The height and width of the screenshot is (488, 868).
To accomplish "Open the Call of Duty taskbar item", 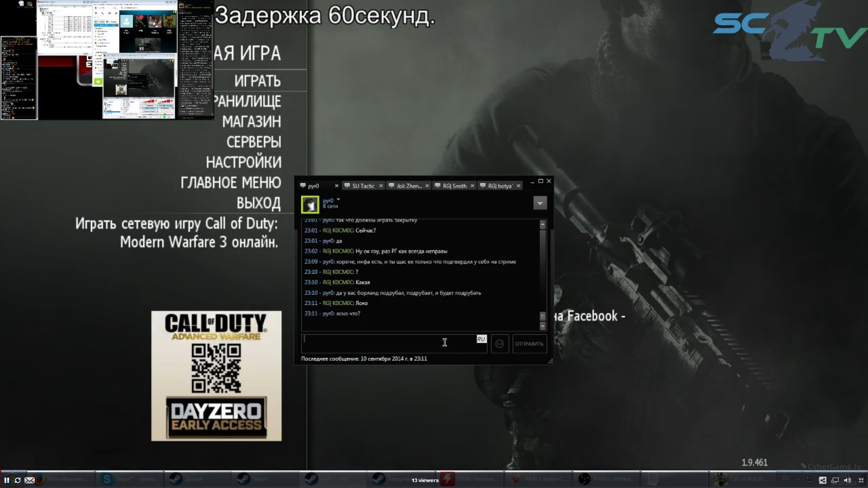I will (x=743, y=479).
